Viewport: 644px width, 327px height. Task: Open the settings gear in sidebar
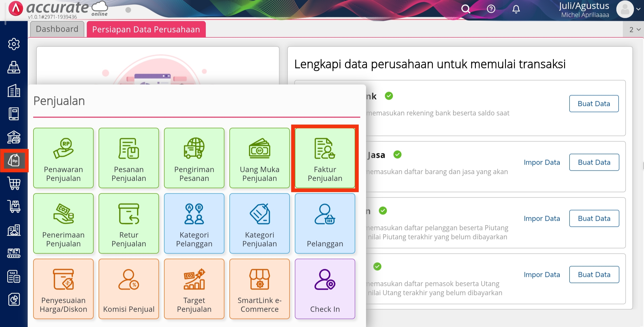pyautogui.click(x=14, y=44)
